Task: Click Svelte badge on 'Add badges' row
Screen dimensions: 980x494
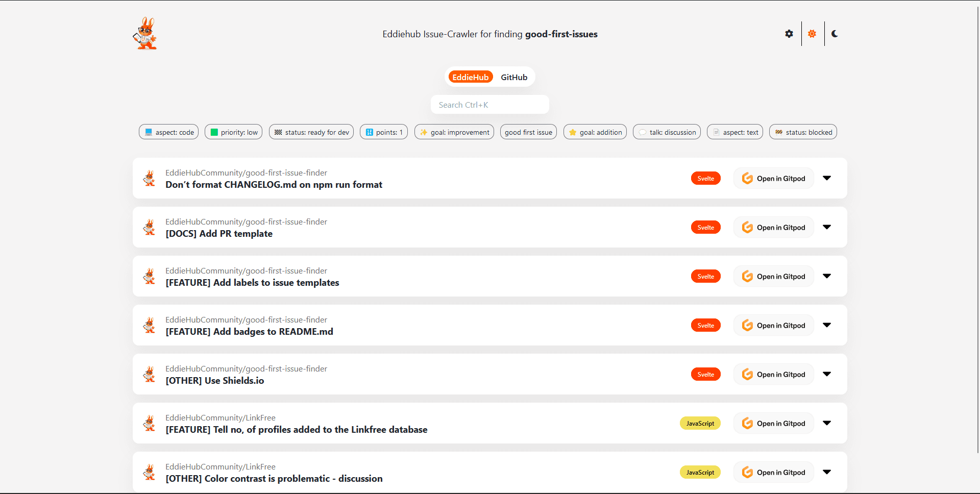Action: [706, 325]
